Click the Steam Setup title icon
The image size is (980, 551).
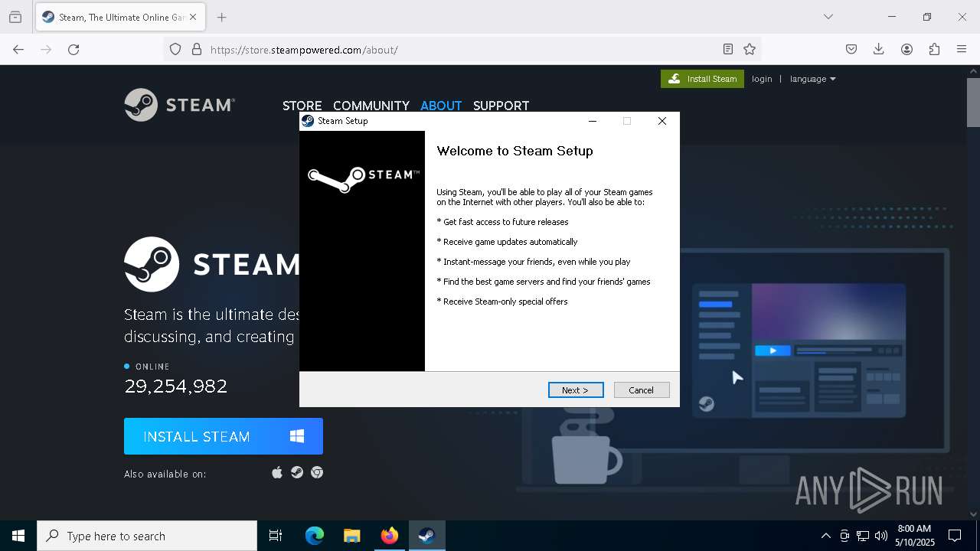click(308, 121)
